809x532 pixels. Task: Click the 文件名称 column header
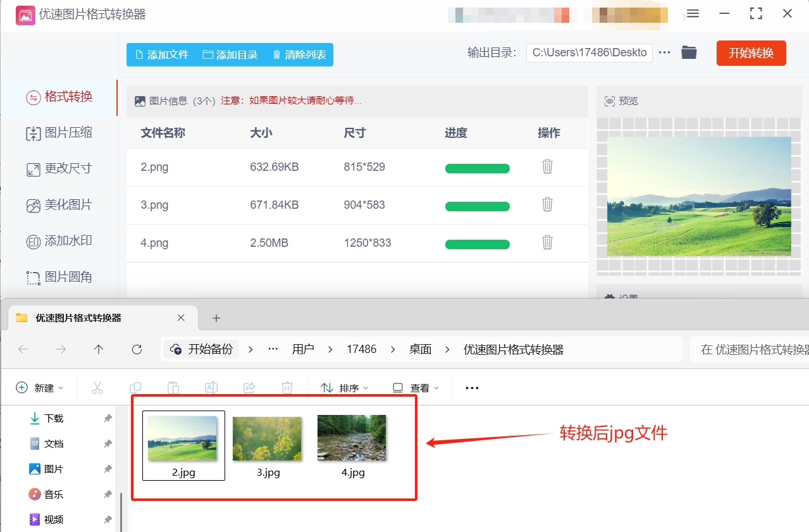163,133
